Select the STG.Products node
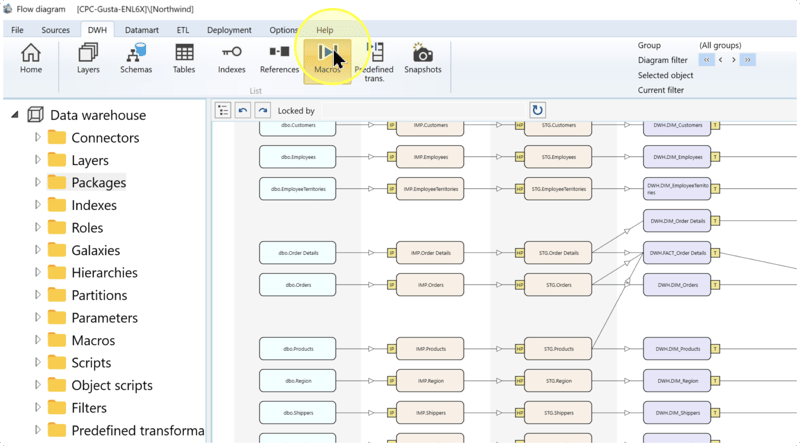The image size is (800, 446). tap(558, 349)
